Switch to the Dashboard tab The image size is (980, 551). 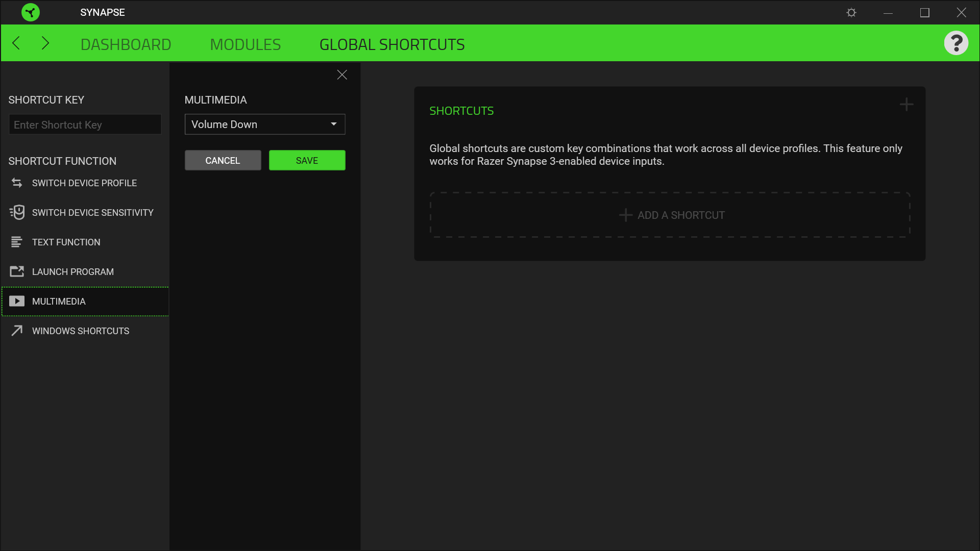(x=126, y=44)
